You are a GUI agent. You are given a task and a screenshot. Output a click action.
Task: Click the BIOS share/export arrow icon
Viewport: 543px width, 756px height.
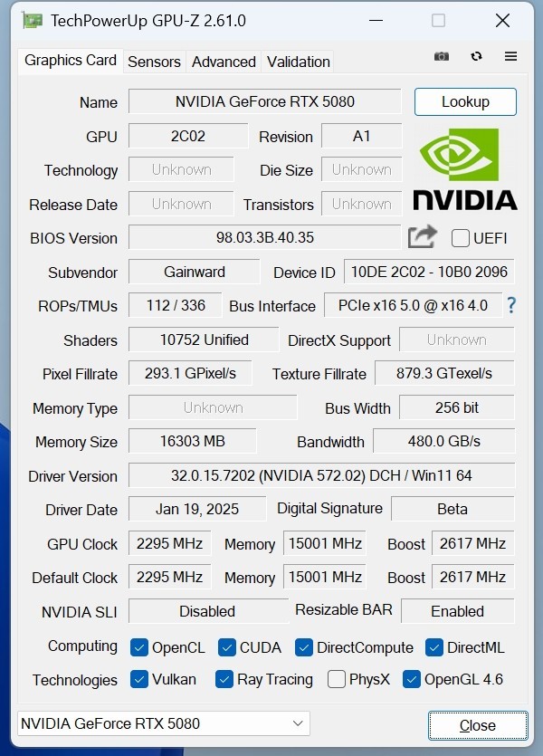(x=423, y=237)
